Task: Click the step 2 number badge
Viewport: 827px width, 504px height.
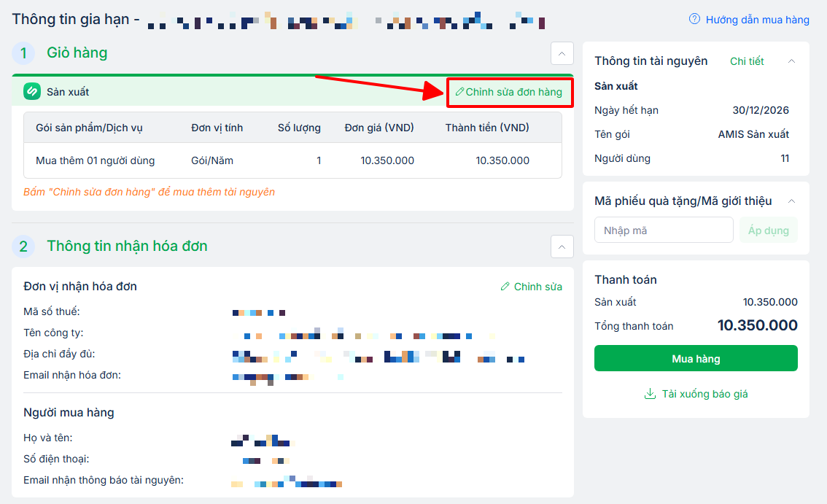Action: coord(23,247)
